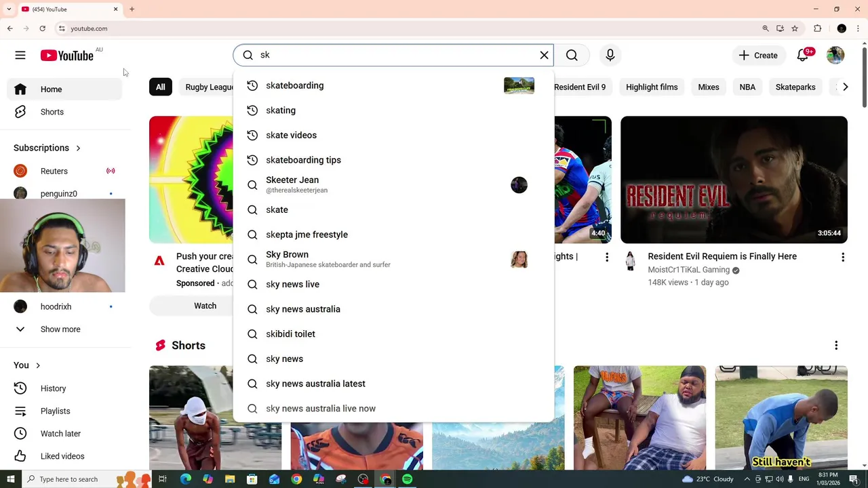This screenshot has height=488, width=868.
Task: Open Playlists in the sidebar
Action: pyautogui.click(x=65, y=411)
